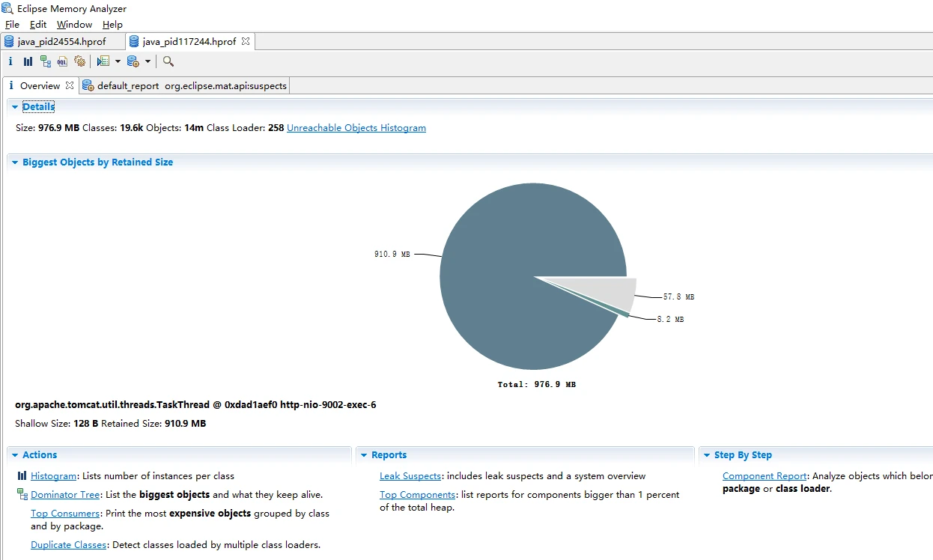Switch to the default_report suspects tab

coord(185,86)
